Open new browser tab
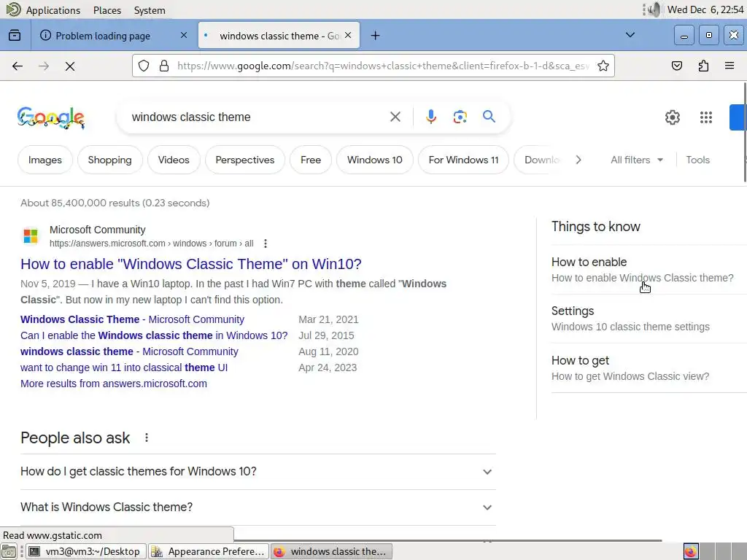 click(x=376, y=36)
